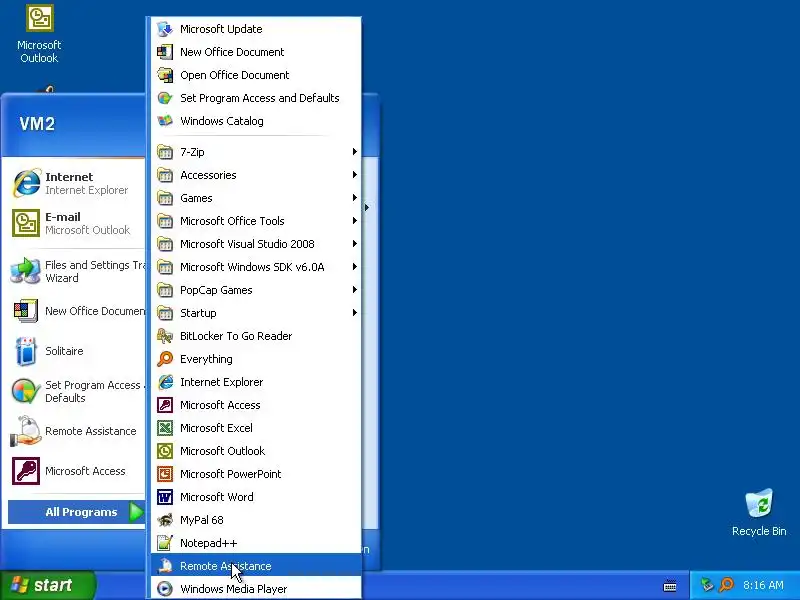Screen dimensions: 800x600
Task: Open the Accessories folder menu item
Action: tap(256, 175)
